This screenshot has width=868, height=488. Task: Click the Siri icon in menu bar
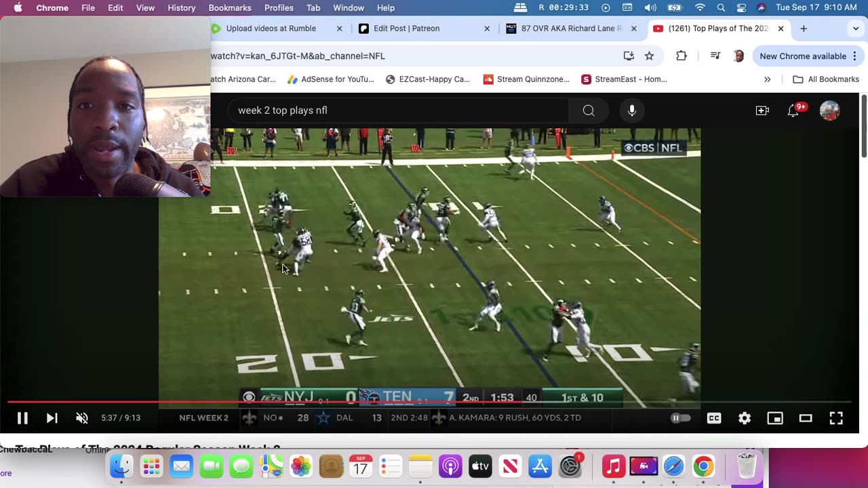761,7
